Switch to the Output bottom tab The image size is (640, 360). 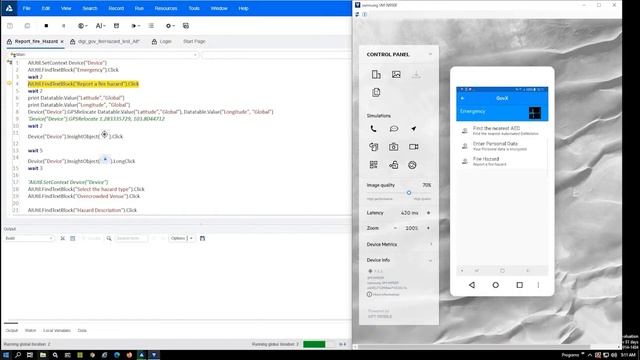pos(11,330)
